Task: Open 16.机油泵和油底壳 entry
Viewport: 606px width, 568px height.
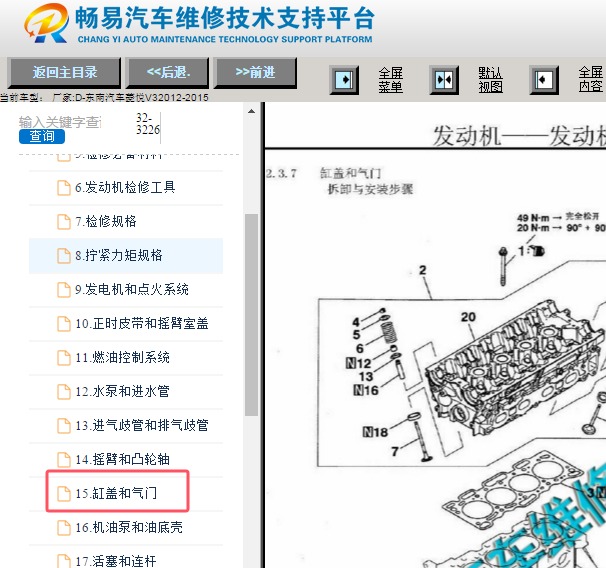Action: tap(126, 527)
